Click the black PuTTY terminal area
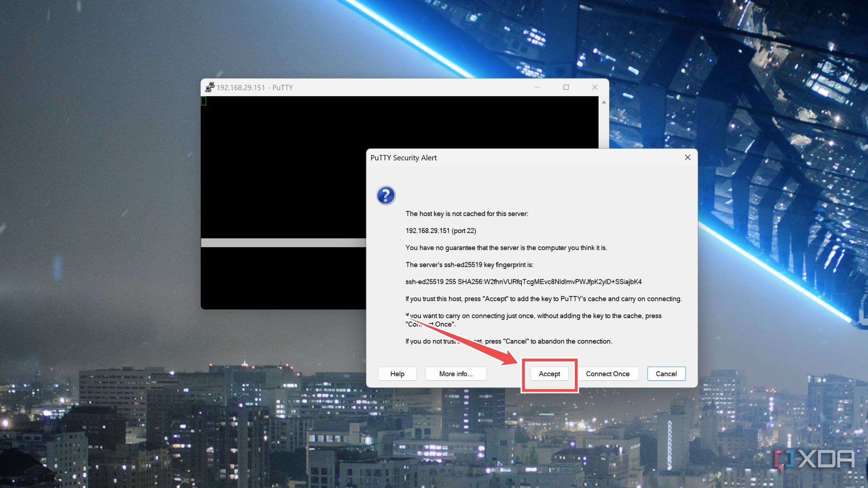This screenshot has width=868, height=488. (283, 174)
